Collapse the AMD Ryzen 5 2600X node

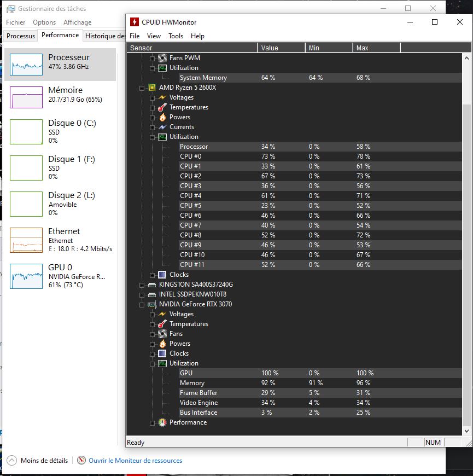(x=142, y=88)
